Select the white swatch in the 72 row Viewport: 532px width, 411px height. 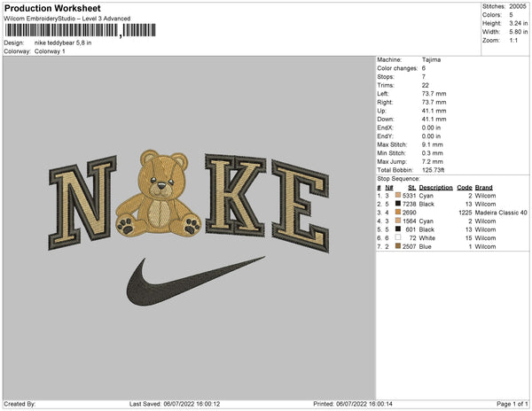[x=398, y=238]
